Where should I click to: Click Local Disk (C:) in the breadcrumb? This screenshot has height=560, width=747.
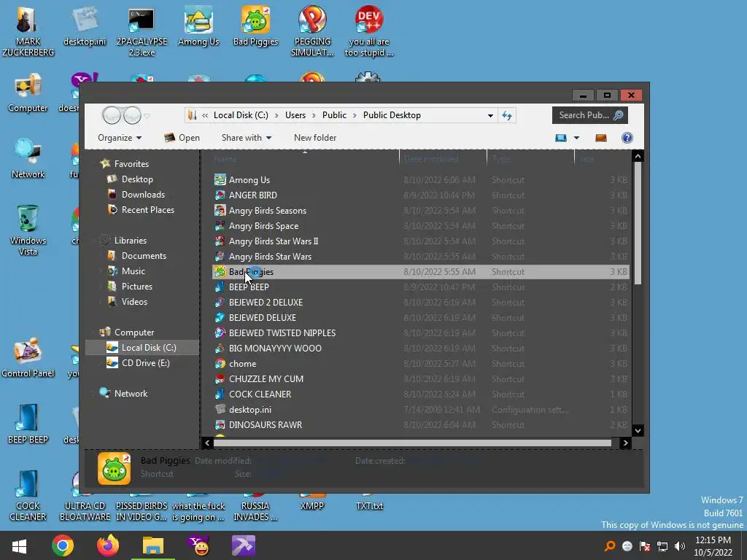241,115
